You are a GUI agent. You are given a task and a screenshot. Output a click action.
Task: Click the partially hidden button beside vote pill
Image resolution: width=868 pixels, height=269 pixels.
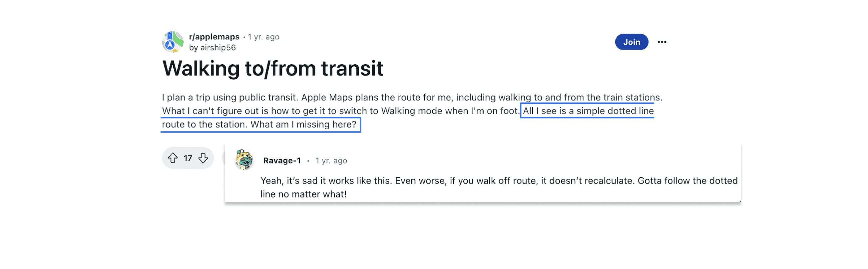pos(223,158)
